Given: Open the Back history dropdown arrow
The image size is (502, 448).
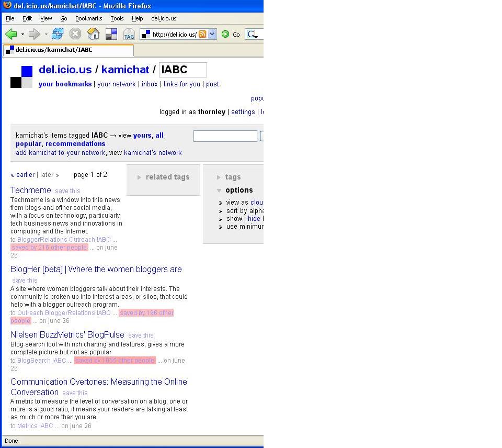Looking at the screenshot, I should pyautogui.click(x=22, y=35).
